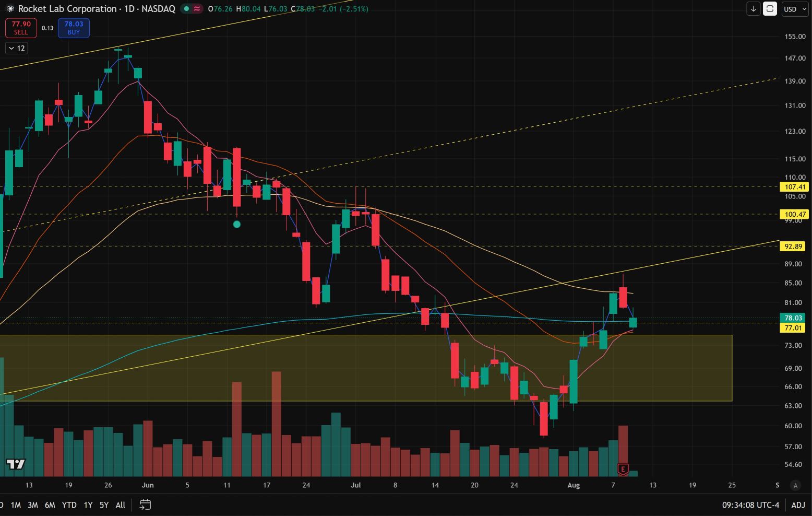Click the pink wavy data-mode icon
Image resolution: width=812 pixels, height=516 pixels.
197,9
